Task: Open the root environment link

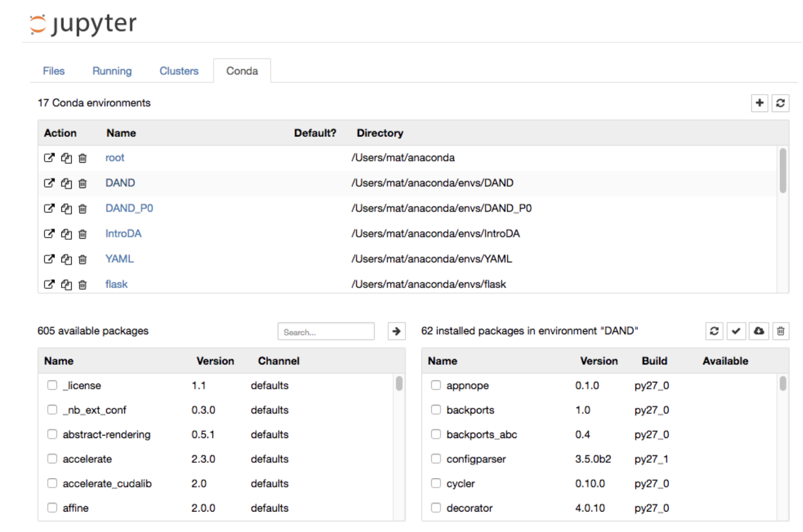Action: click(115, 158)
